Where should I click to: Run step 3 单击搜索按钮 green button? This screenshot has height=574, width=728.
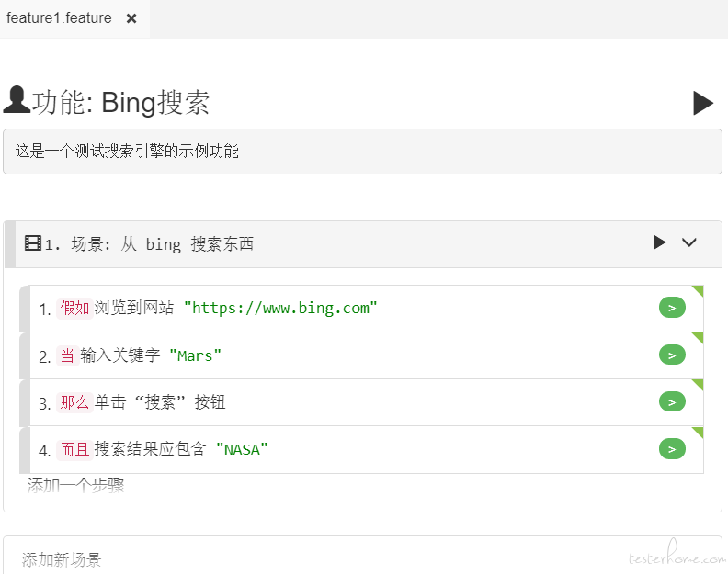tap(672, 402)
